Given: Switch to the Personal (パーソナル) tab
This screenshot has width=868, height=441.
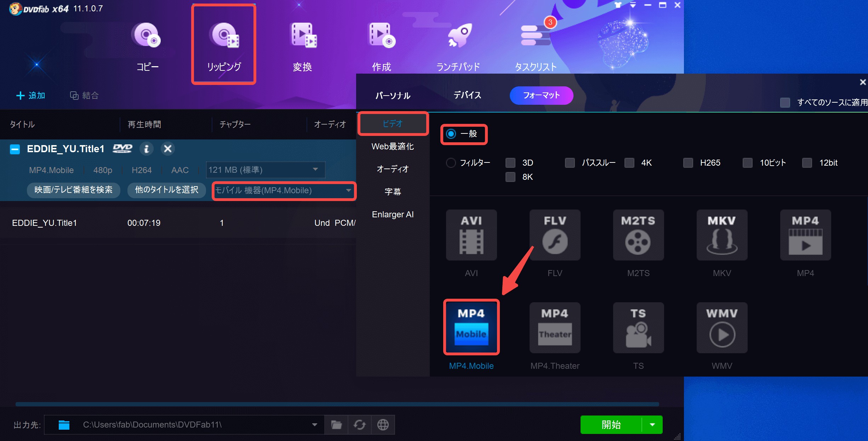Looking at the screenshot, I should pos(393,96).
